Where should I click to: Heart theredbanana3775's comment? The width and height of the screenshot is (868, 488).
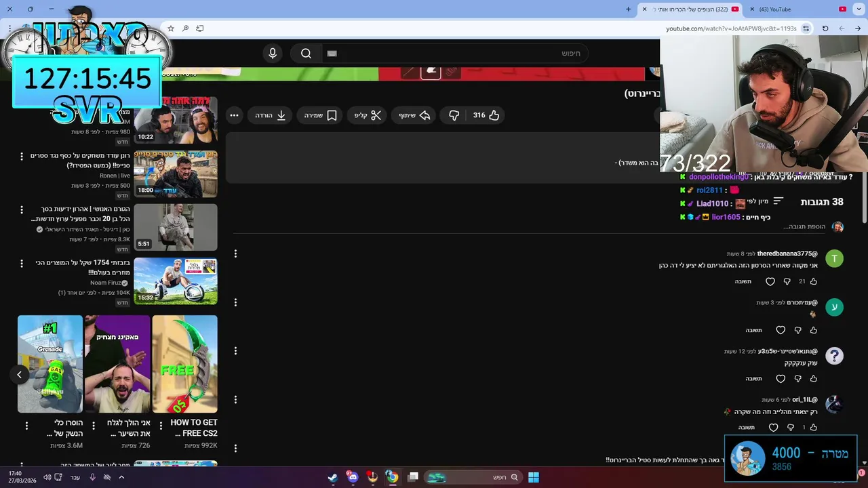tap(770, 281)
